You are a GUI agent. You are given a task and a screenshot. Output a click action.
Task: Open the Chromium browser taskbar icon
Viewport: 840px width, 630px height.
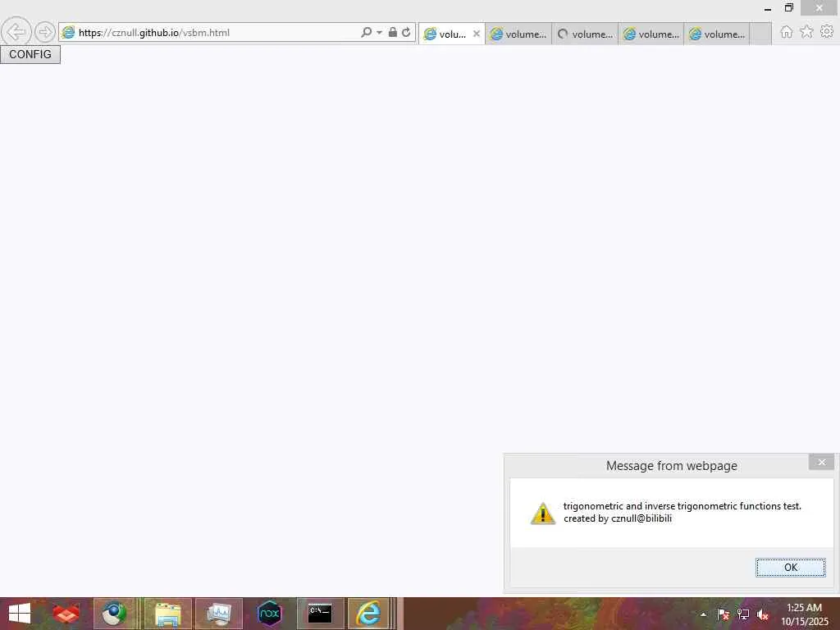114,614
